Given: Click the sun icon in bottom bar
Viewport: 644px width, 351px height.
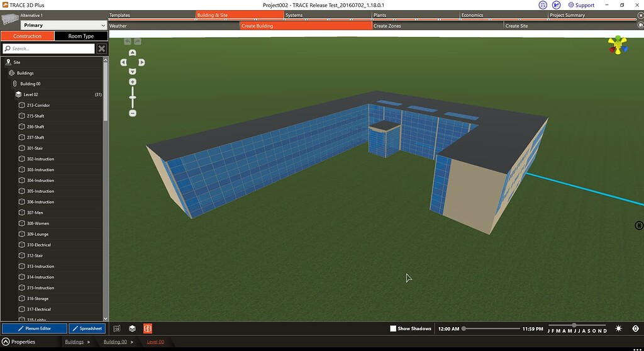Looking at the screenshot, I should click(619, 328).
